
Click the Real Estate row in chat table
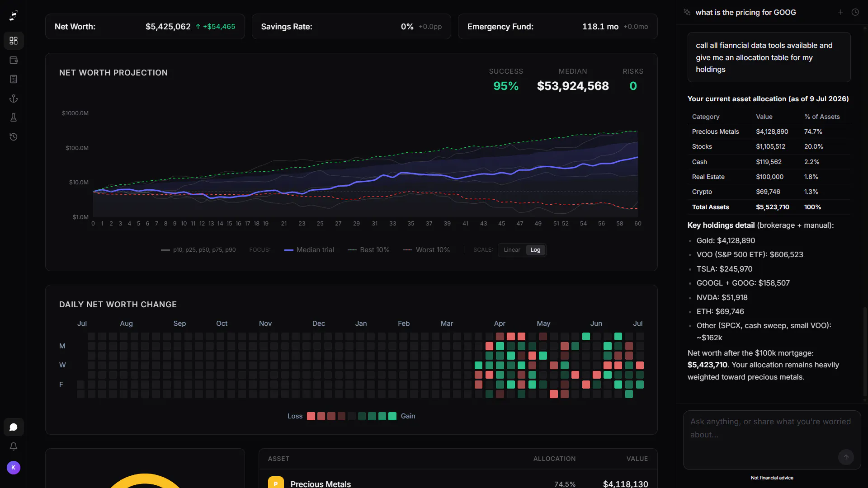click(x=769, y=177)
